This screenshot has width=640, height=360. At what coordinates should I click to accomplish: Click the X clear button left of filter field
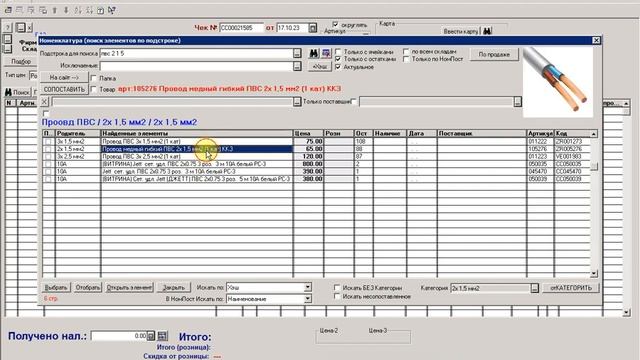(x=44, y=102)
